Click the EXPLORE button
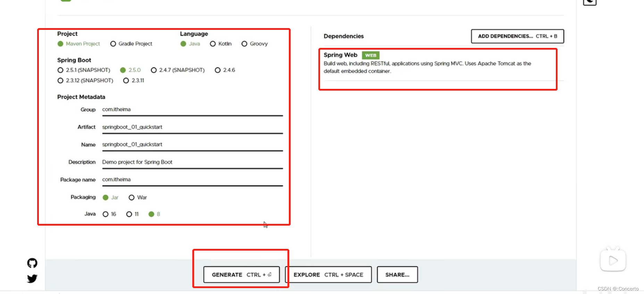Image resolution: width=644 pixels, height=294 pixels. [x=328, y=275]
